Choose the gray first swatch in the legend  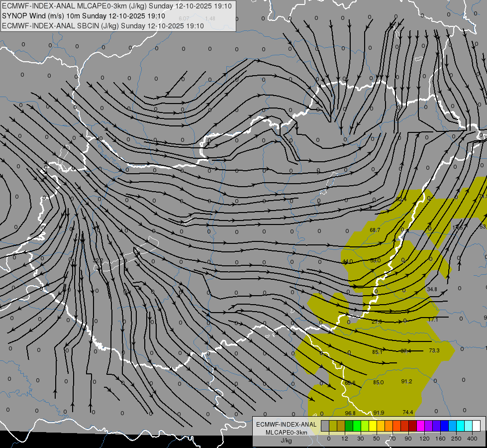pos(325,426)
